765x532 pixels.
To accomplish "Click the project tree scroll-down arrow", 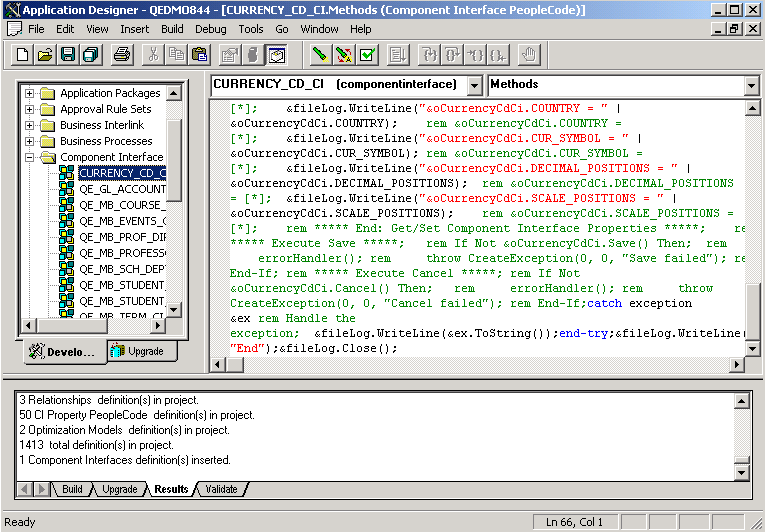I will 174,309.
